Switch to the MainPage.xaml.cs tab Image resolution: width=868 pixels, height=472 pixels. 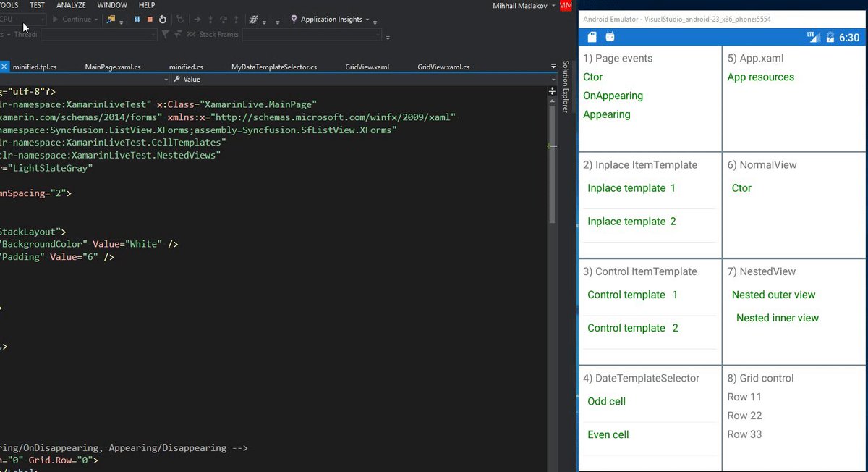[x=113, y=67]
